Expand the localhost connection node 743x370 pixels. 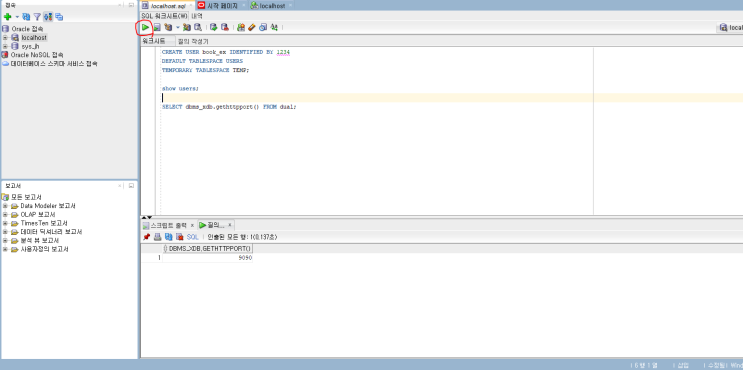tap(5, 37)
